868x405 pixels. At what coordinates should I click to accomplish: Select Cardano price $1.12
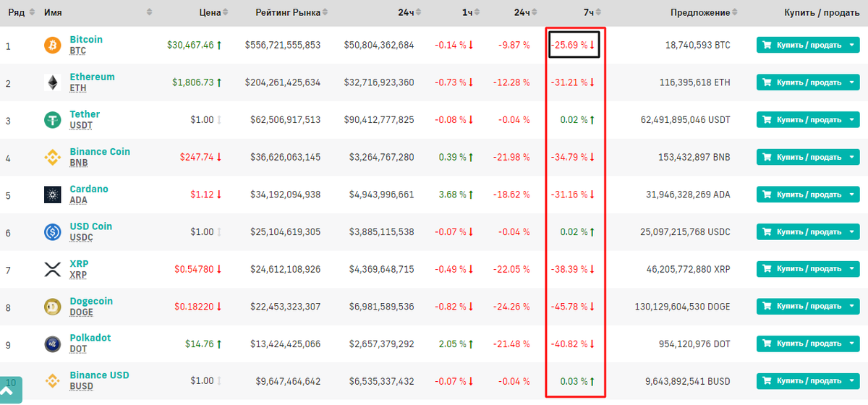(203, 195)
